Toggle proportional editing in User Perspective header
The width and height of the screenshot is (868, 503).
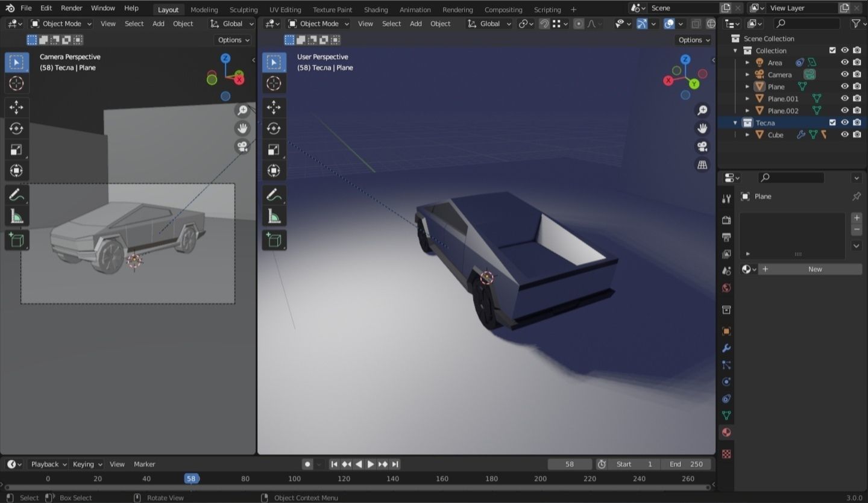579,23
